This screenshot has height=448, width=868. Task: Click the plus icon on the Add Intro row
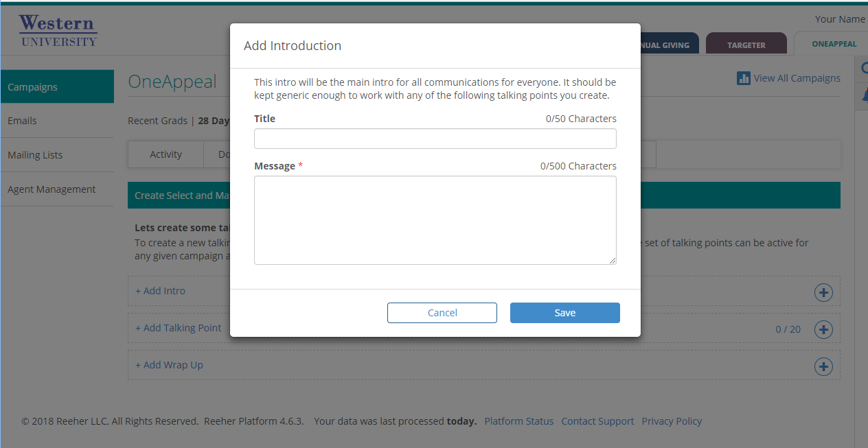(823, 292)
